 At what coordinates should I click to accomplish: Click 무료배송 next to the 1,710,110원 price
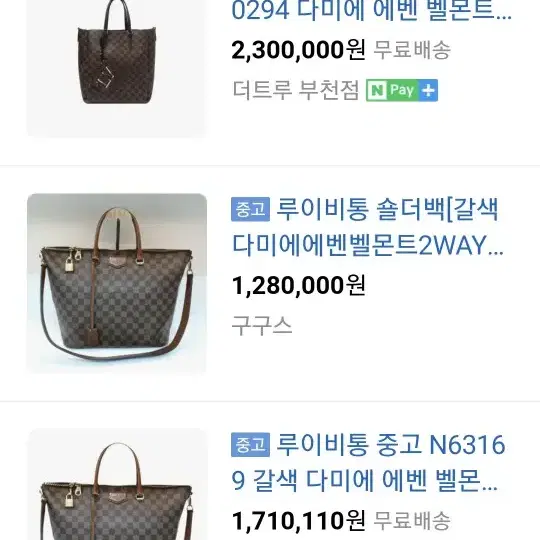[412, 520]
